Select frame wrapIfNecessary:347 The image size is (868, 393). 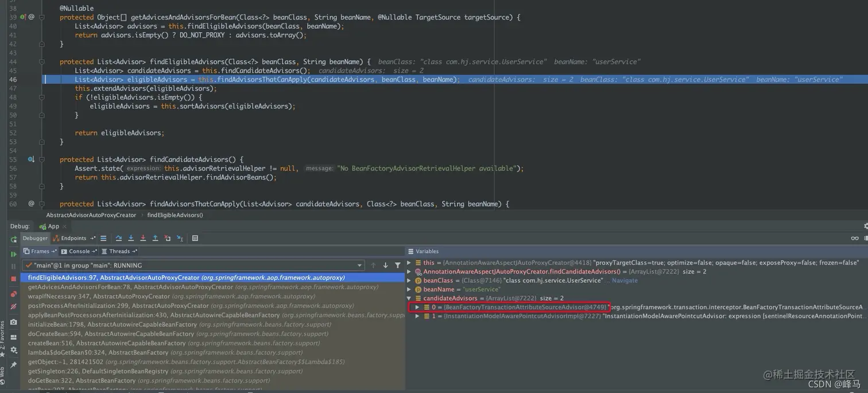(x=212, y=296)
